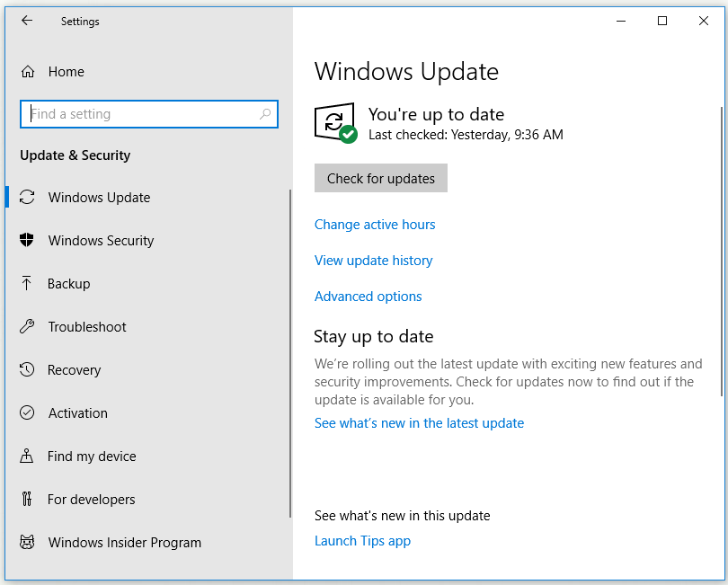Focus the Find a setting search box
728x585 pixels.
tap(149, 114)
